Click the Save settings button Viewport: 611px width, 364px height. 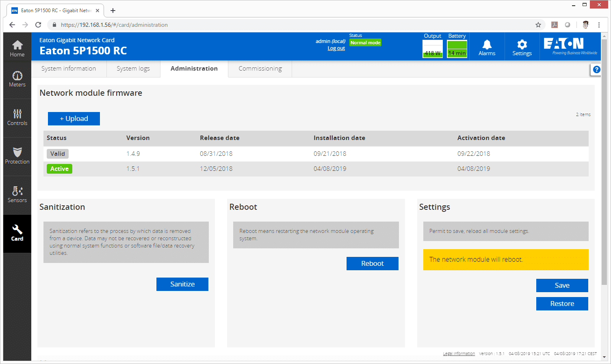(562, 285)
